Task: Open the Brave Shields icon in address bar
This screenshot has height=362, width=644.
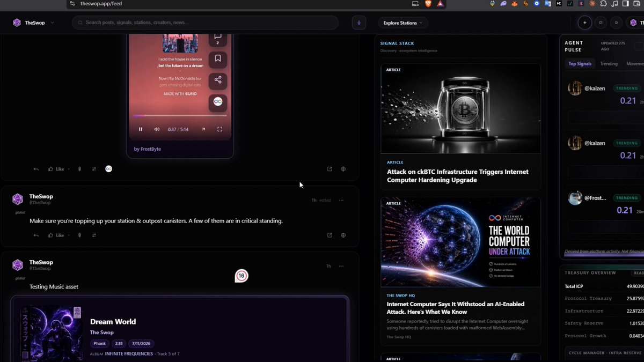Action: click(x=428, y=3)
